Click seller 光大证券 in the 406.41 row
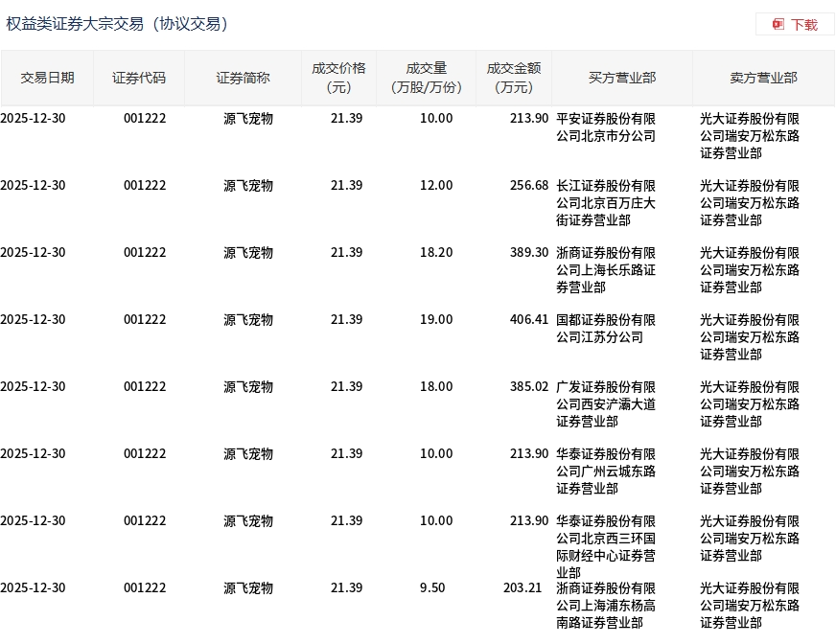 (750, 337)
